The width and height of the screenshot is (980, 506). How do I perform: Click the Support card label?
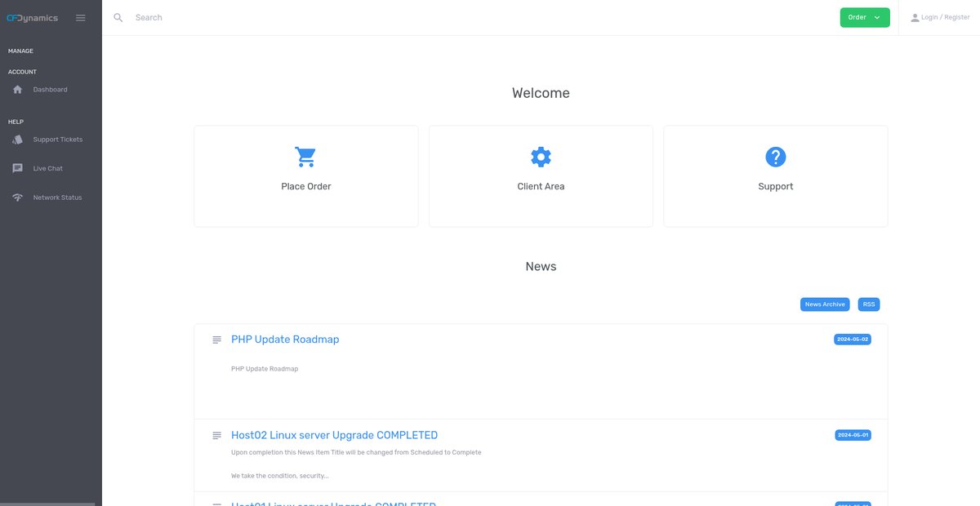tap(776, 187)
